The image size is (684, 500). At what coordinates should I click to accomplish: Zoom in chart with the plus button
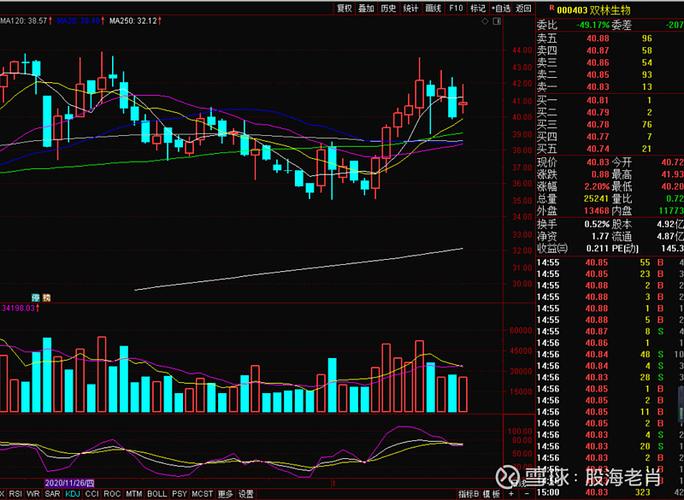click(x=511, y=494)
